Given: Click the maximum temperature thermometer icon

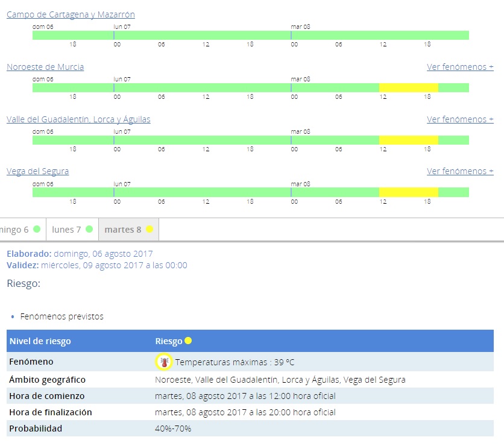Looking at the screenshot, I should click(x=163, y=362).
